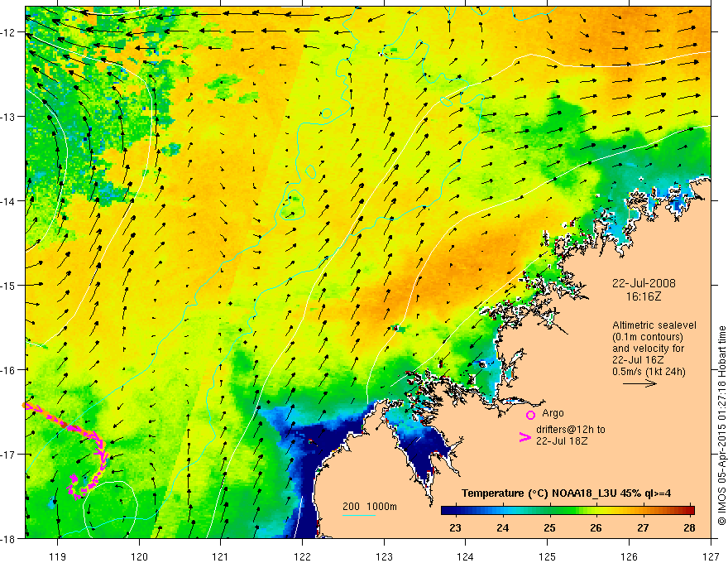
Task: Click the latitude axis label -17
Action: 9,455
